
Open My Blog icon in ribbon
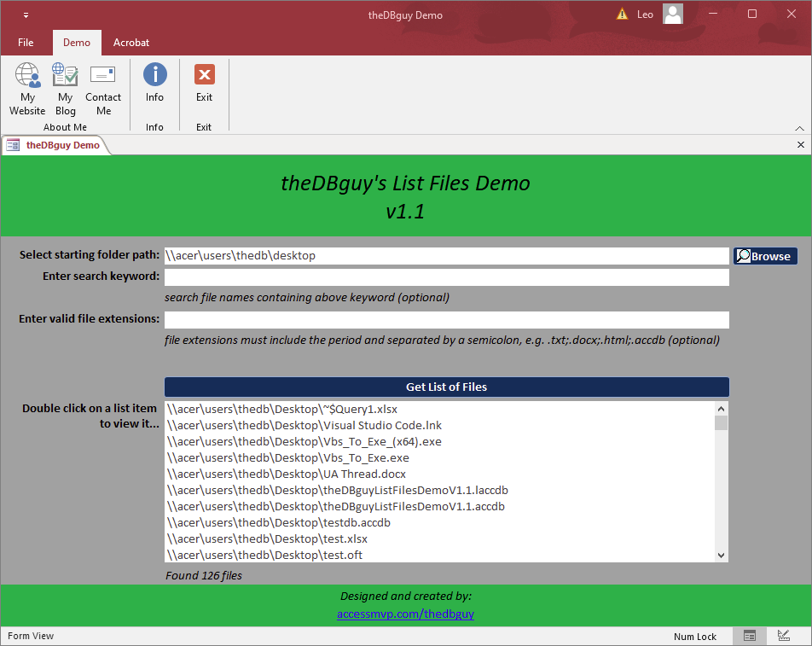(65, 74)
